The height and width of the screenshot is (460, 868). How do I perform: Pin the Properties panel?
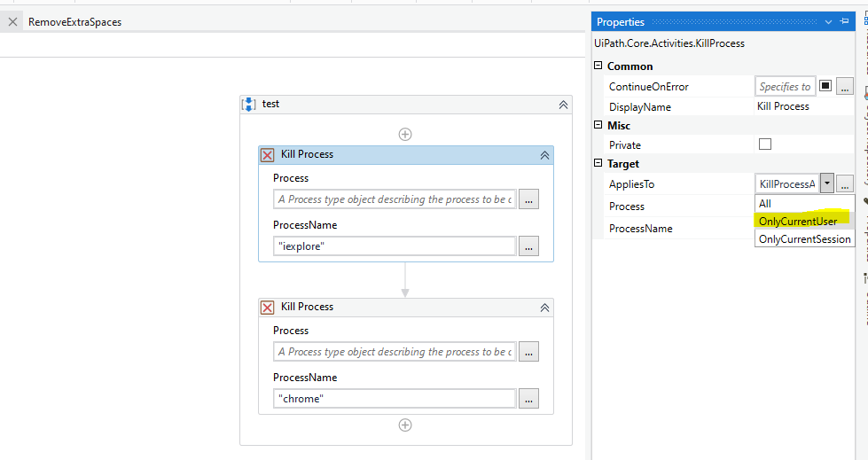point(843,22)
